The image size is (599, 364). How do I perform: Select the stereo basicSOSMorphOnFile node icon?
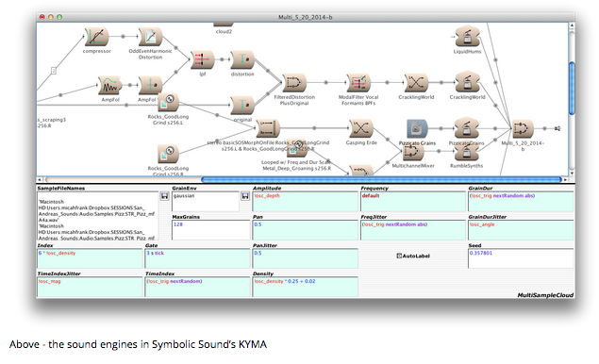pos(268,128)
